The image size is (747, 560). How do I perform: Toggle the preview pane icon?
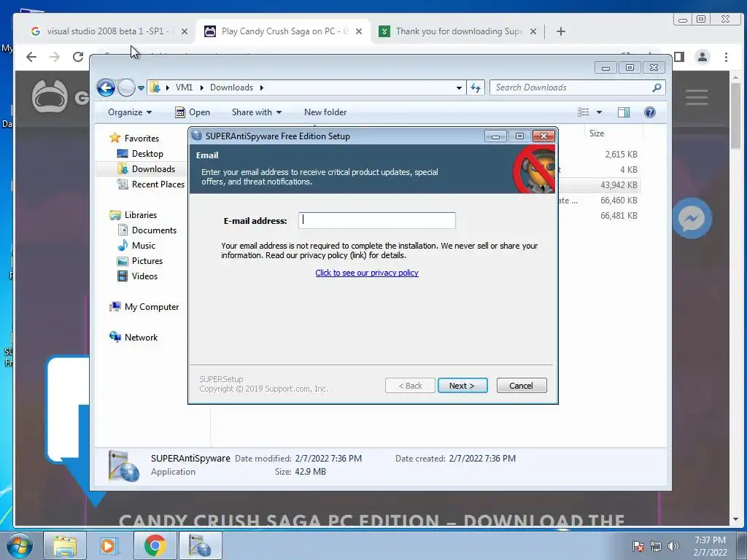[x=624, y=112]
